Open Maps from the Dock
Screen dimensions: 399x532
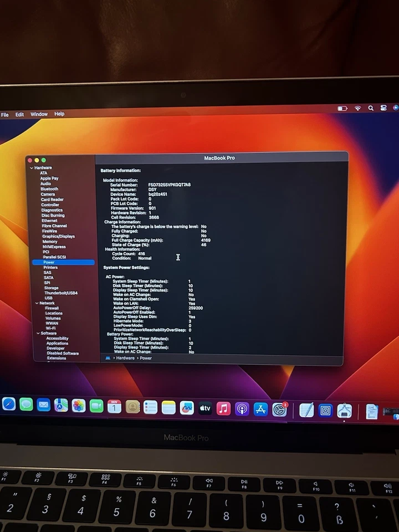click(61, 405)
